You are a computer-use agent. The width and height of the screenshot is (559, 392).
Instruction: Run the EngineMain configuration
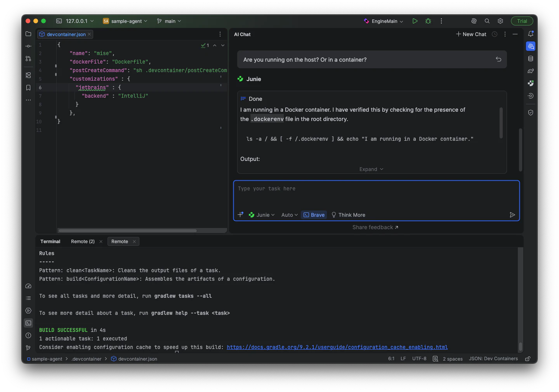coord(415,21)
